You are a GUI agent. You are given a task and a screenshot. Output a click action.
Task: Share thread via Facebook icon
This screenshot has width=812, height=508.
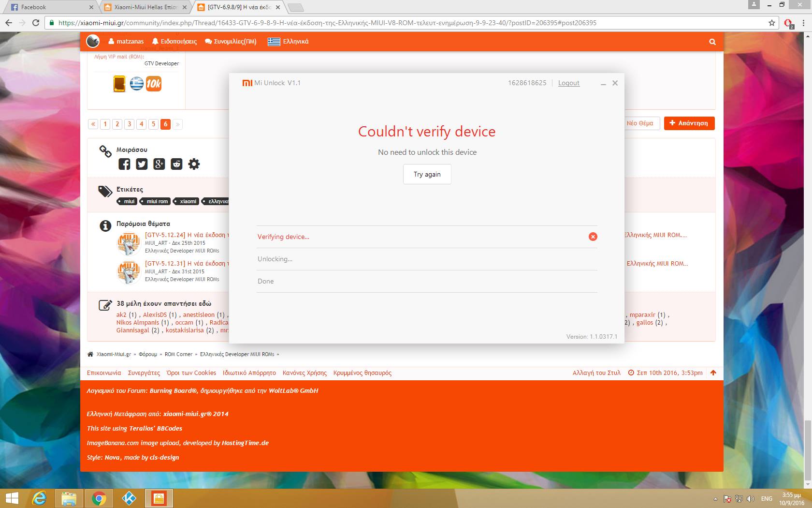(x=124, y=164)
